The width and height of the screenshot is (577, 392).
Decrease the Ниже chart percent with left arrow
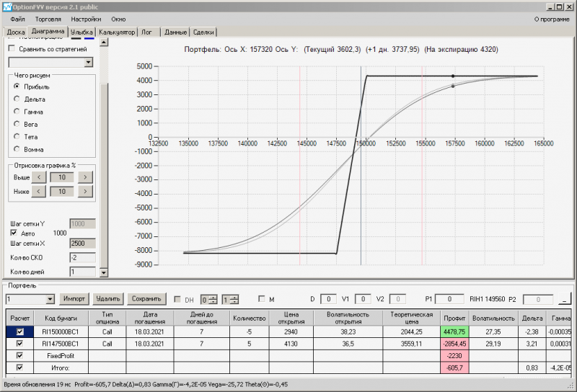point(40,191)
